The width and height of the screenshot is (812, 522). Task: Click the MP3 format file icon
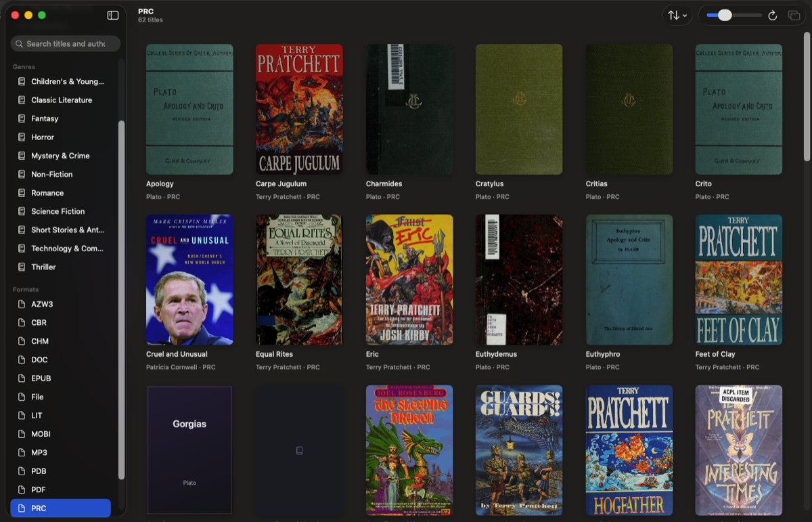[x=21, y=452]
